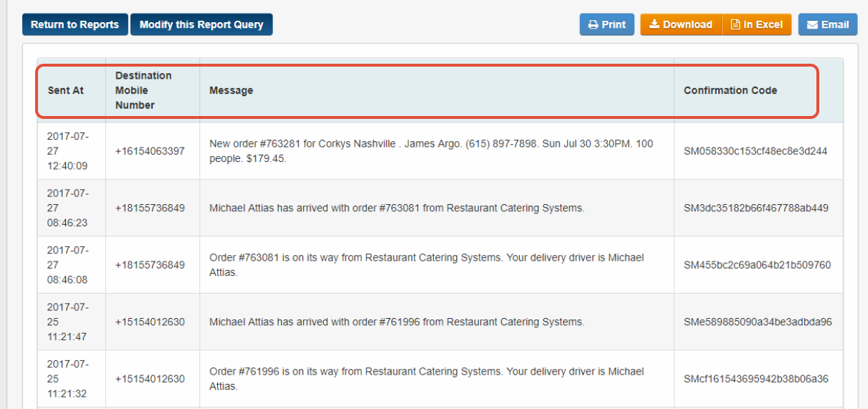
Task: Export report with In Excel button
Action: [x=757, y=24]
